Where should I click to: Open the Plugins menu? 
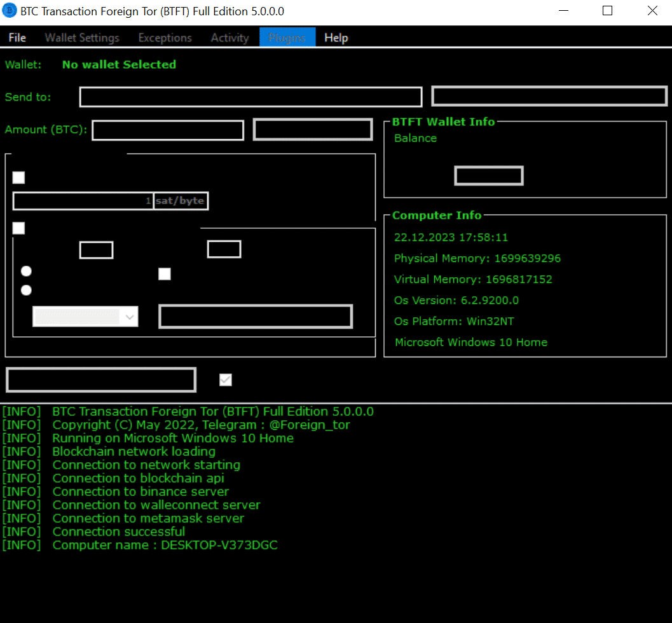[x=287, y=38]
